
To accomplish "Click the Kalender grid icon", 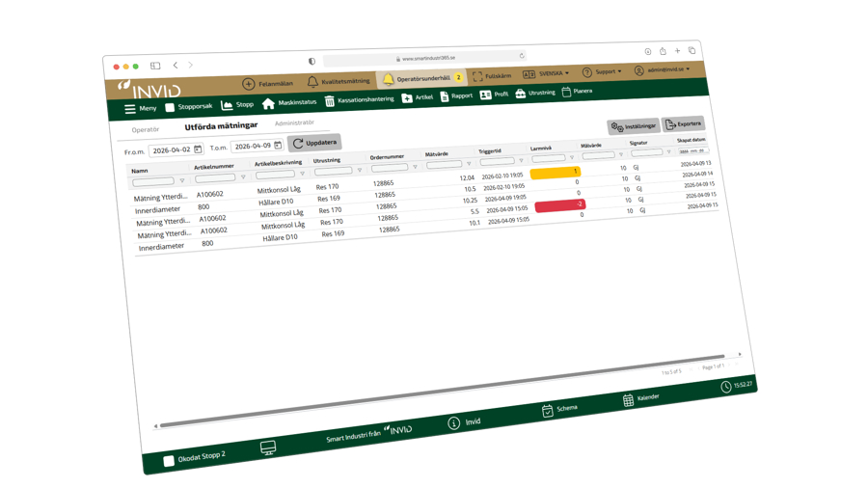I will pos(628,400).
